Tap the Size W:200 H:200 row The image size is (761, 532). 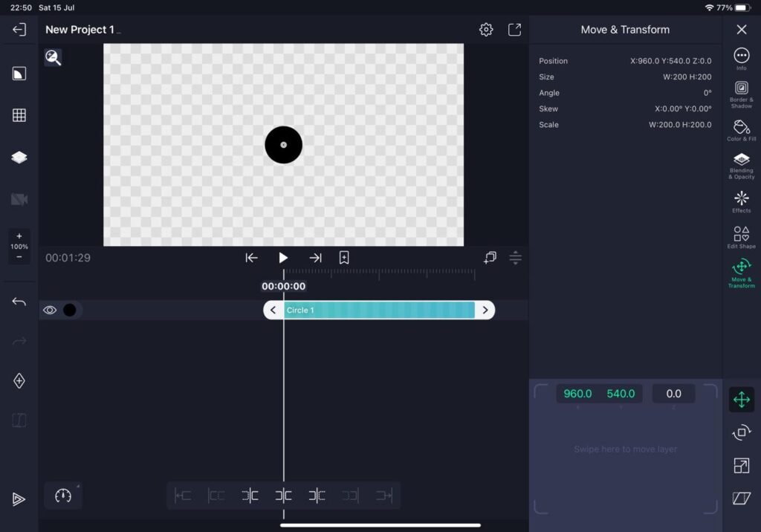[x=625, y=77]
